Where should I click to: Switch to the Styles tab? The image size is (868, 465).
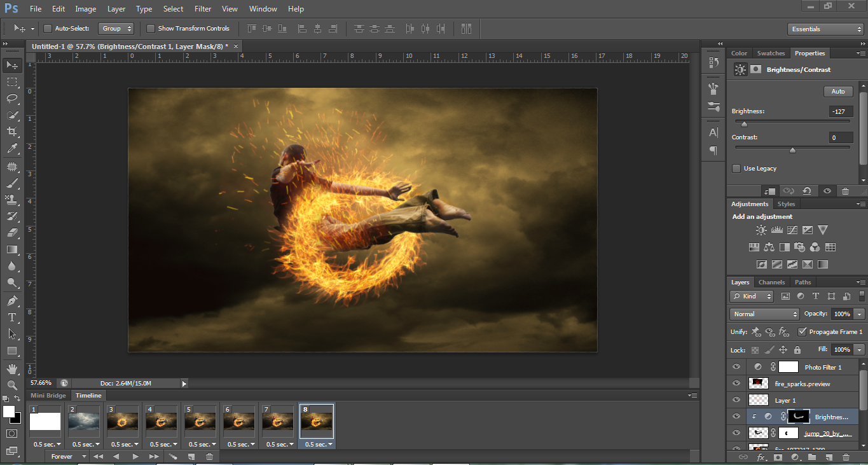click(786, 204)
